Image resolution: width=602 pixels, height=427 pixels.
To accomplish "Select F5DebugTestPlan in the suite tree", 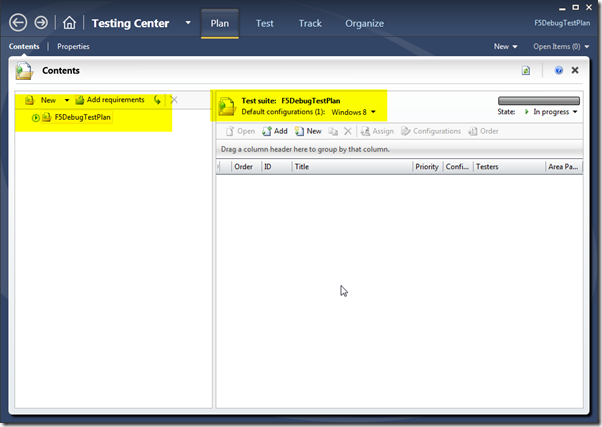I will pyautogui.click(x=82, y=117).
